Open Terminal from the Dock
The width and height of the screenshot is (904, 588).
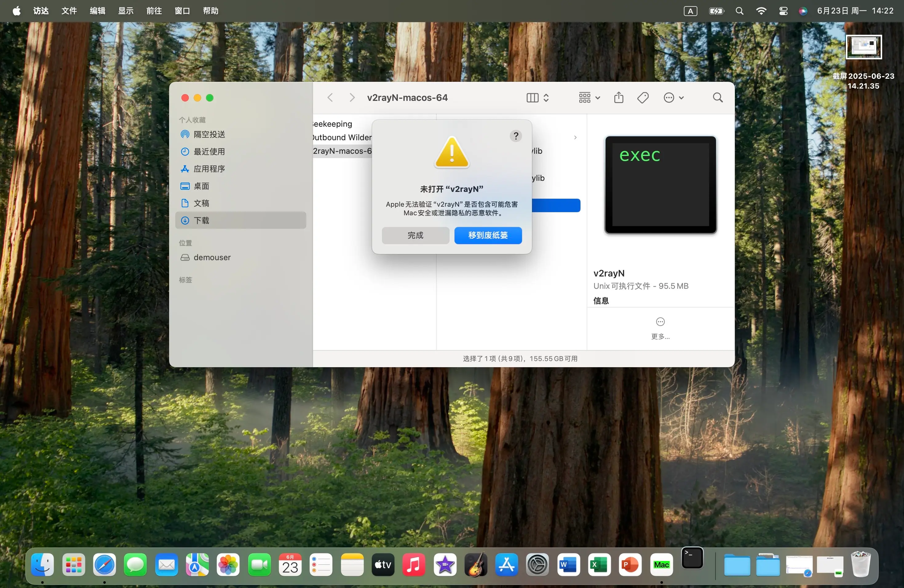click(x=692, y=558)
